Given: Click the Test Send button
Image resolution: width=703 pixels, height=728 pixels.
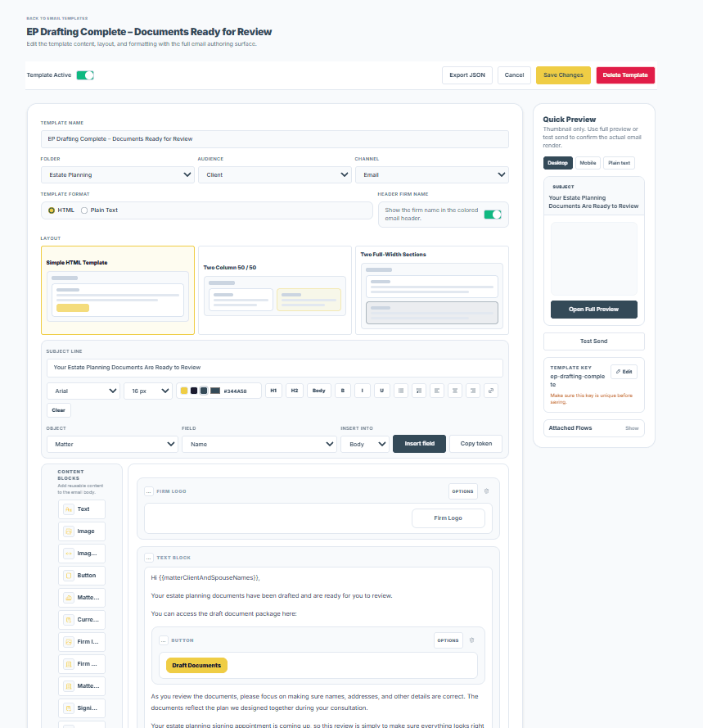Looking at the screenshot, I should (x=594, y=341).
